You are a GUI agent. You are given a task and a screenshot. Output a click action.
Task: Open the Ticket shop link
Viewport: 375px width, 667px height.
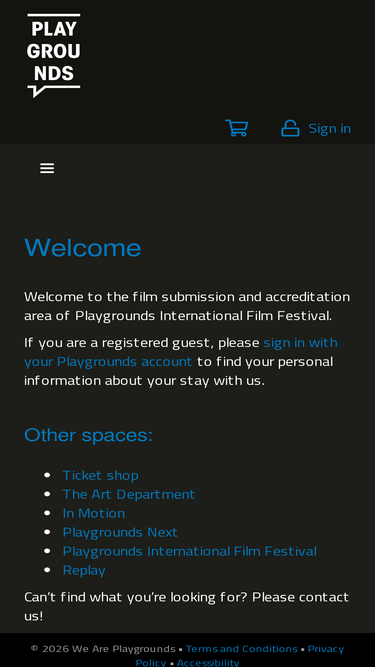101,475
